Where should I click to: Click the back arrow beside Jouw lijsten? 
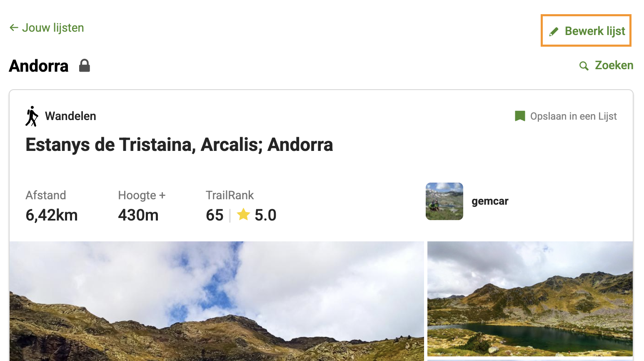[x=14, y=28]
